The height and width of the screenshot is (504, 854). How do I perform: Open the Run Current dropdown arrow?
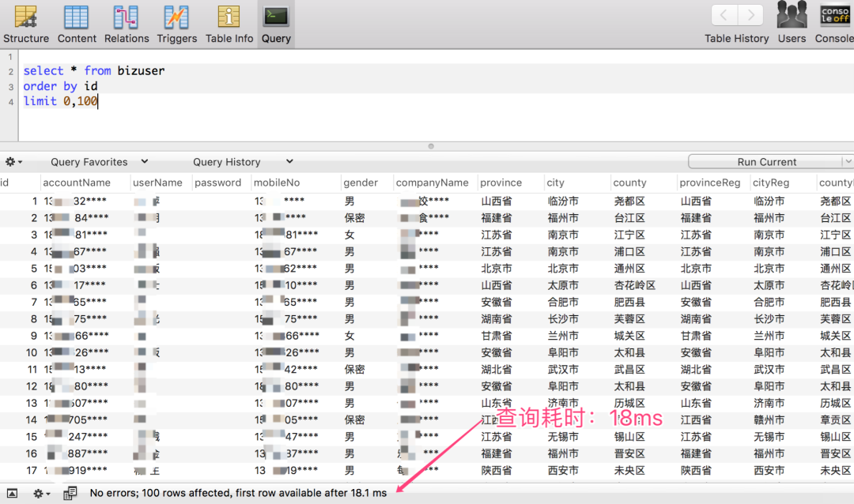click(x=848, y=162)
